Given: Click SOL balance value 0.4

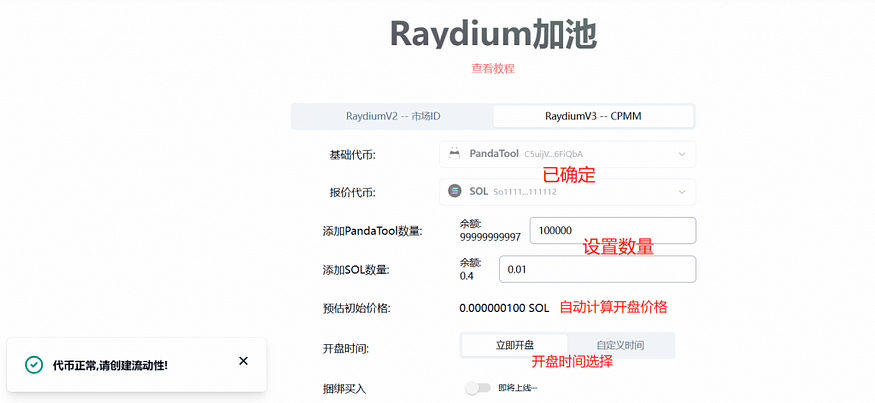Looking at the screenshot, I should click(467, 276).
